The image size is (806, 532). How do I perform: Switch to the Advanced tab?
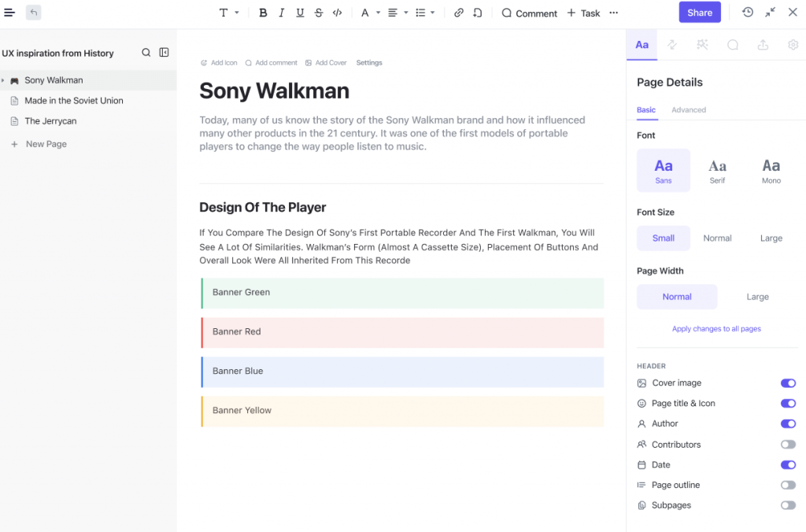pos(688,110)
